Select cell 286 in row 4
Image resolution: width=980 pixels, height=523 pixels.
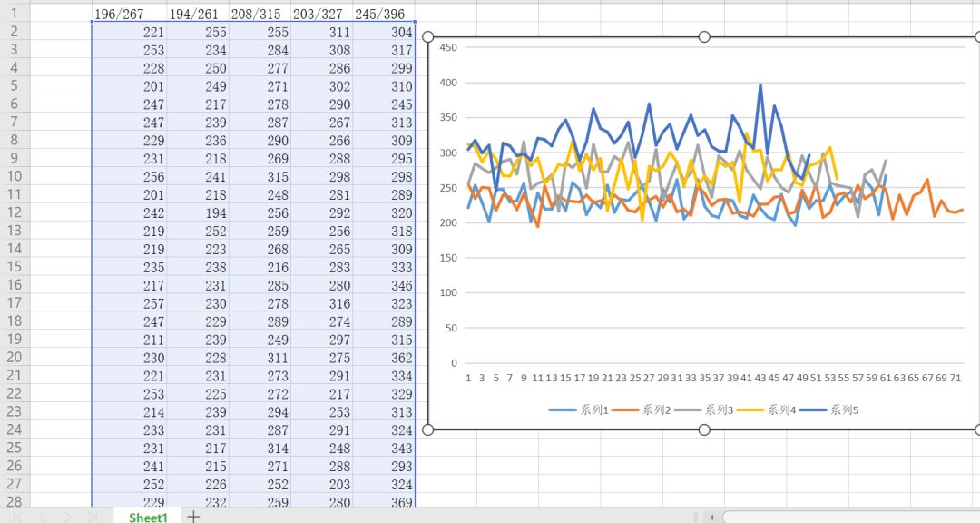(x=322, y=68)
